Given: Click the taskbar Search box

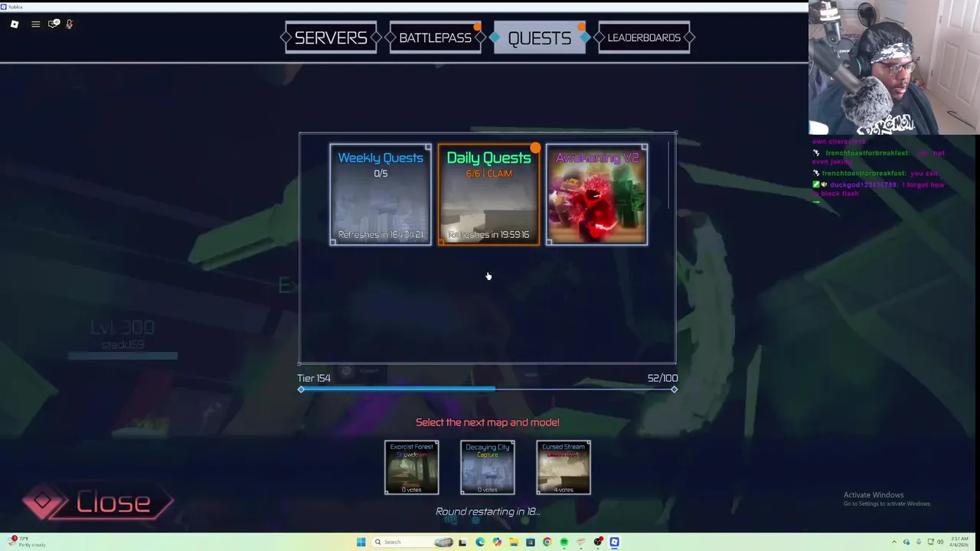Looking at the screenshot, I should [412, 542].
